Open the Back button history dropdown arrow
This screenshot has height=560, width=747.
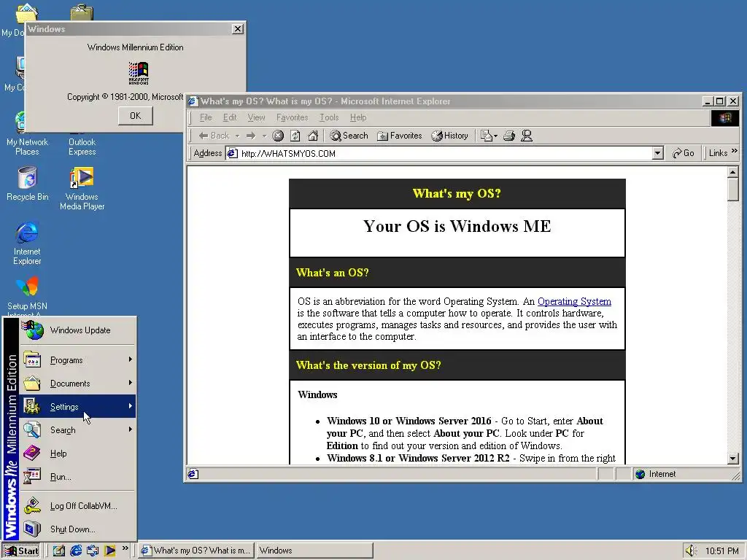[x=237, y=136]
